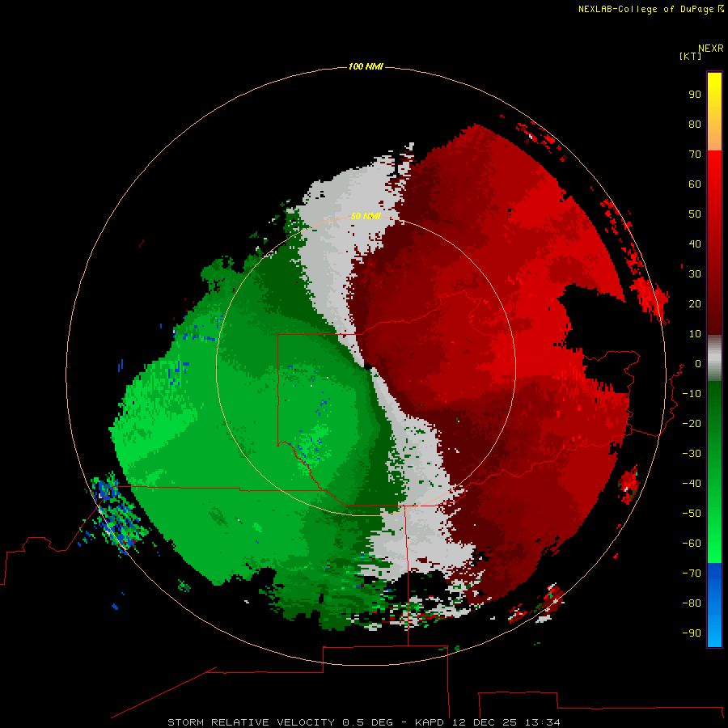The height and width of the screenshot is (728, 728).
Task: Click the -10 value on velocity scale
Action: coord(692,394)
